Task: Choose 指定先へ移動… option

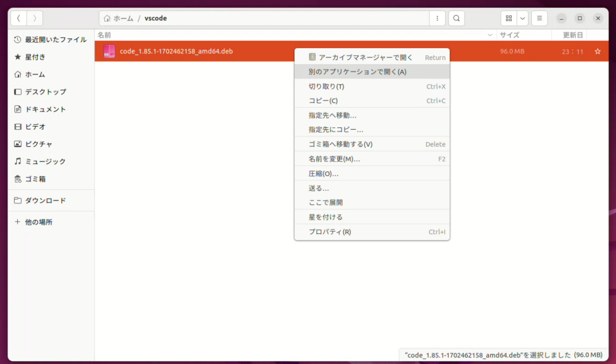Action: coord(372,116)
